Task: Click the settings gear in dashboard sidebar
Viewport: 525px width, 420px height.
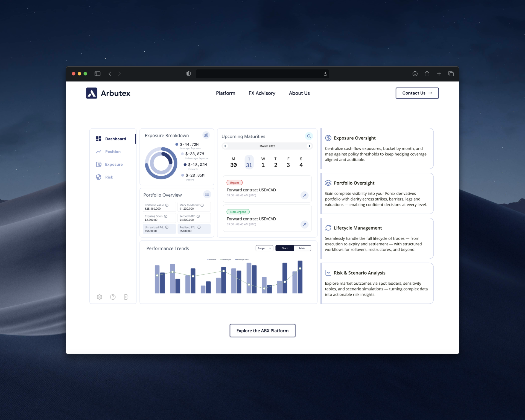Action: click(x=100, y=297)
